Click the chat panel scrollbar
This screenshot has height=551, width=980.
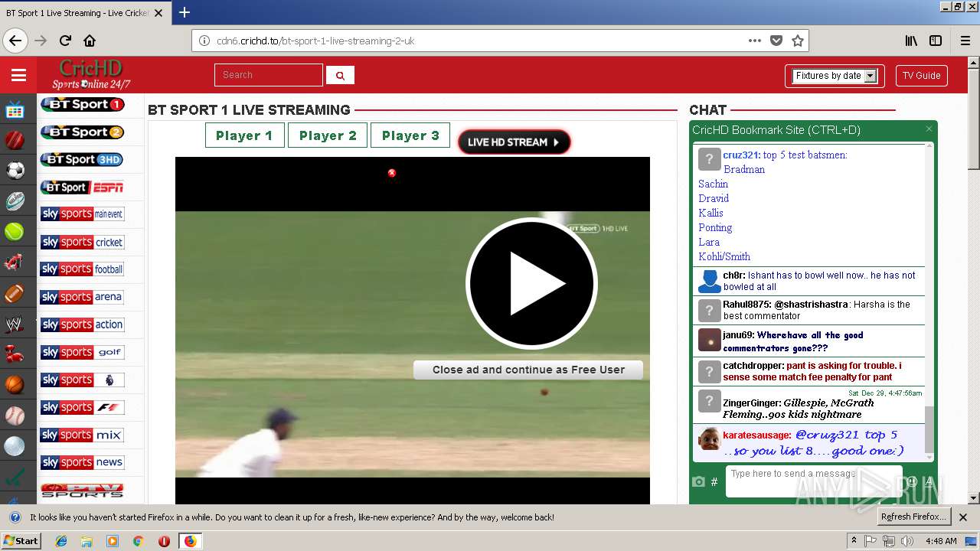pyautogui.click(x=929, y=302)
